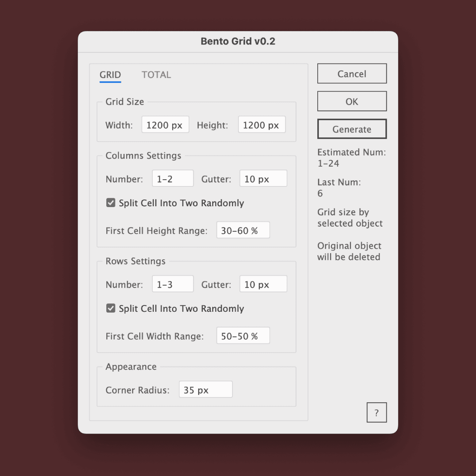Viewport: 476px width, 476px height.
Task: Click the Columns 'Split Cell Into Two Randomly' label
Action: (x=181, y=203)
